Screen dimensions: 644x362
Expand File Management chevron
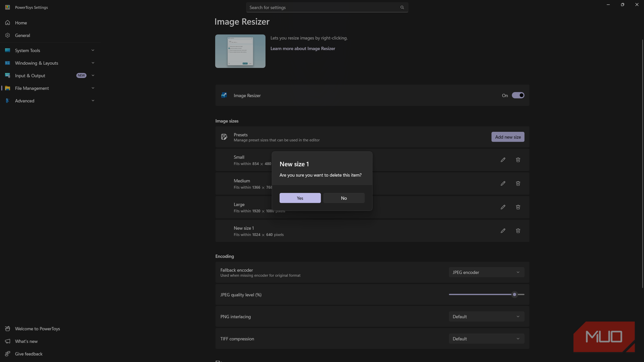point(93,88)
